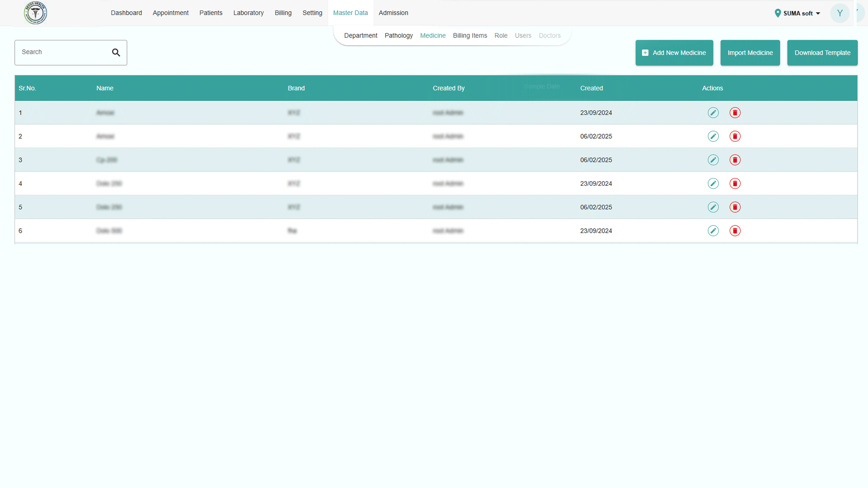Open the Department sub-tab
This screenshot has width=868, height=488.
tap(360, 35)
